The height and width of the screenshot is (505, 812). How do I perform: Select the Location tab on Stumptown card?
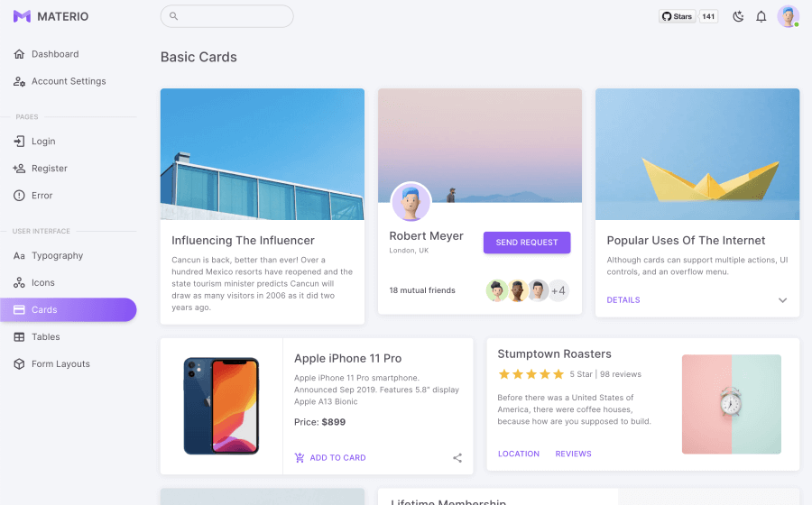click(519, 454)
